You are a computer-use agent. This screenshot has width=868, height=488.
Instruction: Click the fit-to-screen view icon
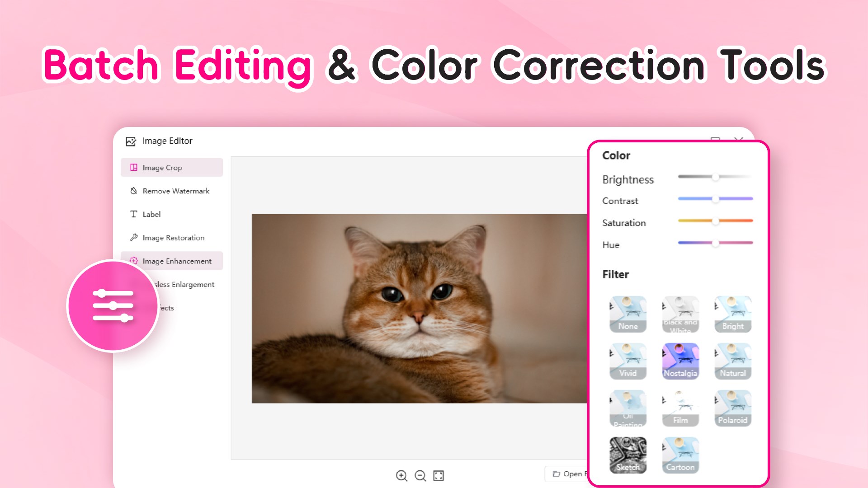pyautogui.click(x=439, y=475)
